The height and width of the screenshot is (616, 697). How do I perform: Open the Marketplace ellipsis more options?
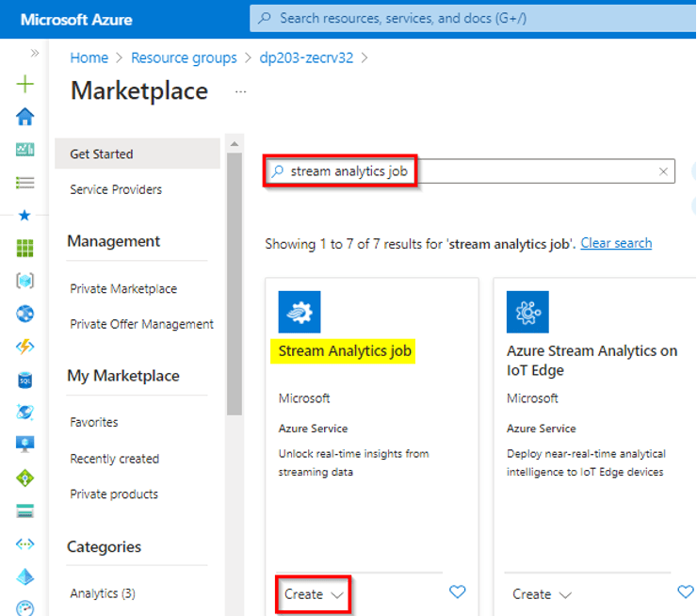240,92
